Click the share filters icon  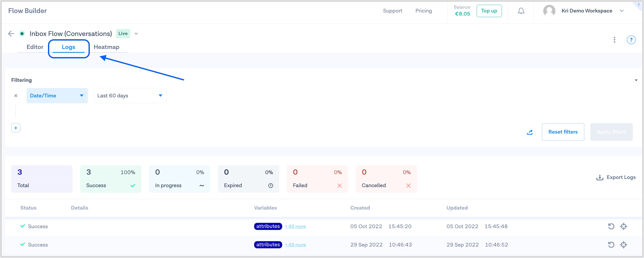pyautogui.click(x=530, y=132)
